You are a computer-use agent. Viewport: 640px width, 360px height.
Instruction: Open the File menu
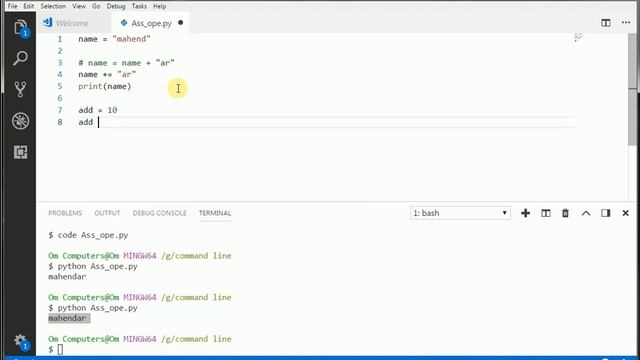click(13, 6)
